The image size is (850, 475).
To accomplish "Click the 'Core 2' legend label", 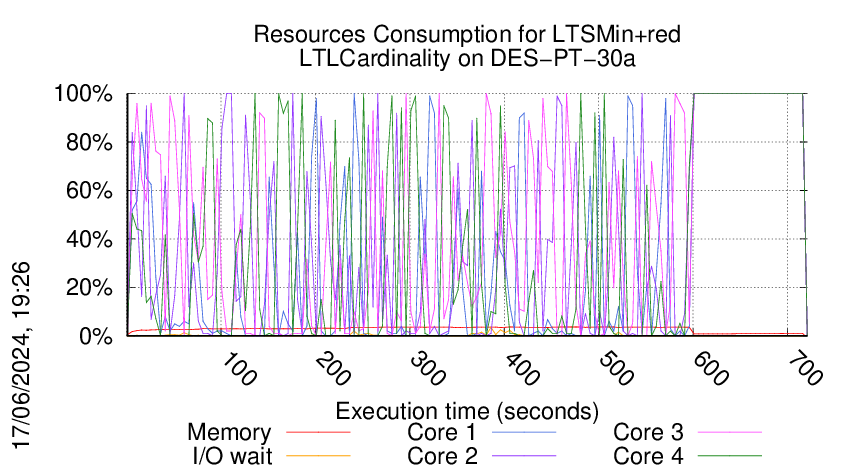I will click(x=442, y=456).
